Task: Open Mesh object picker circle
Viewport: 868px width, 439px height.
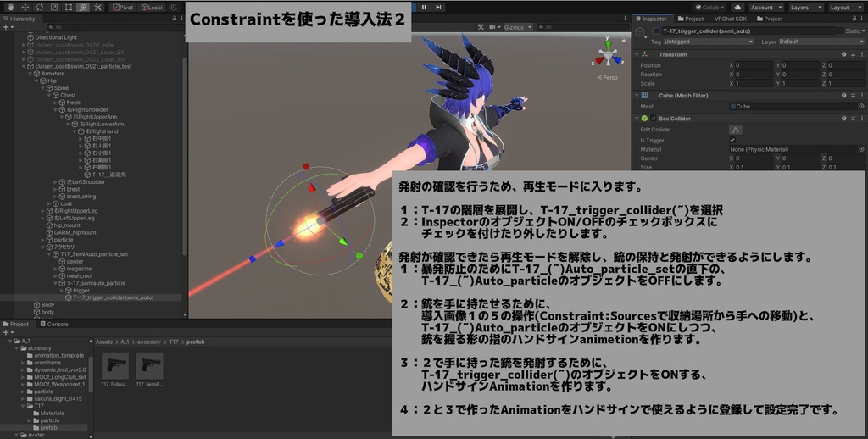Action: coord(861,106)
